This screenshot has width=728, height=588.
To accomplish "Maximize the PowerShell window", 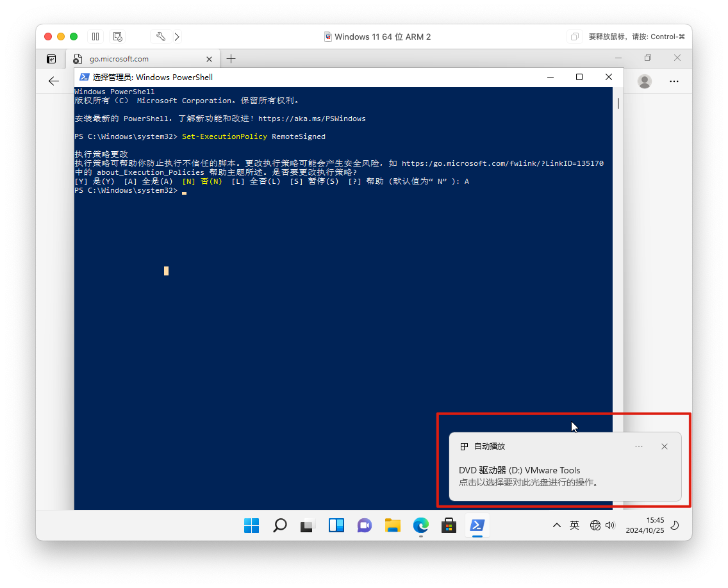I will [x=579, y=77].
